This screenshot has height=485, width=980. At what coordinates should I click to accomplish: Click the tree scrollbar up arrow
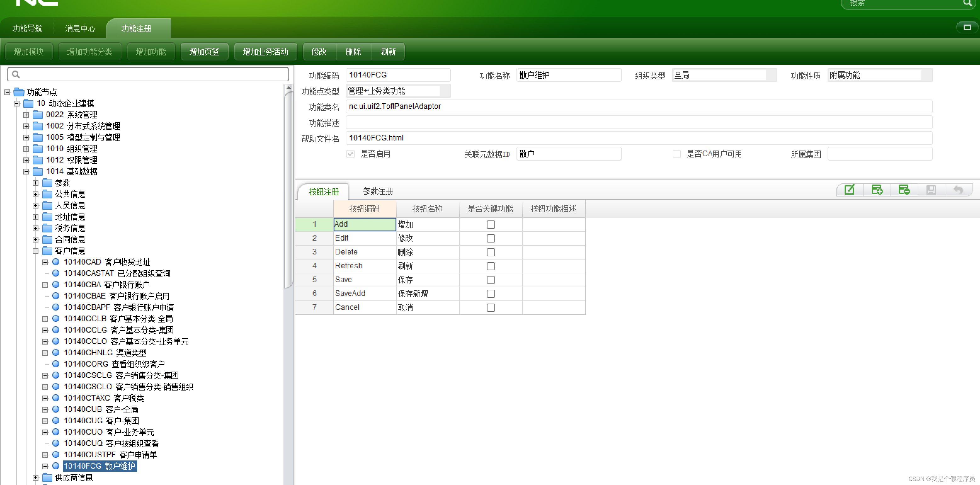(289, 88)
